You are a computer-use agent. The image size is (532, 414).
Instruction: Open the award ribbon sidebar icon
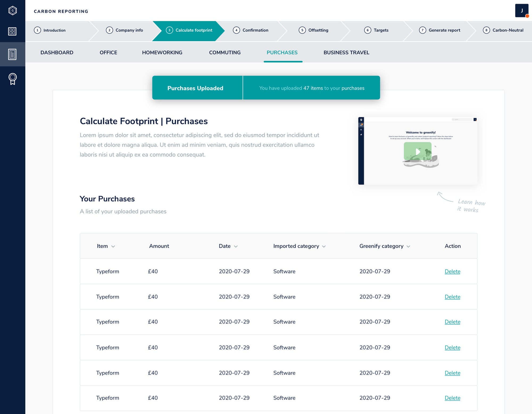click(13, 79)
